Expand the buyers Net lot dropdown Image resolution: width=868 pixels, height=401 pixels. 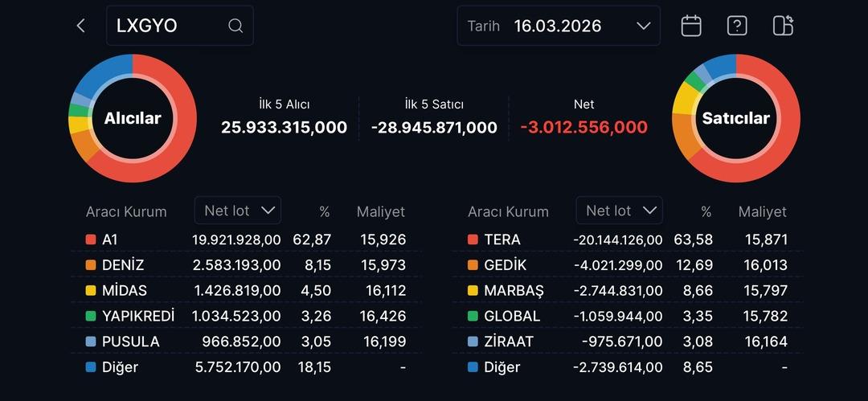click(237, 211)
